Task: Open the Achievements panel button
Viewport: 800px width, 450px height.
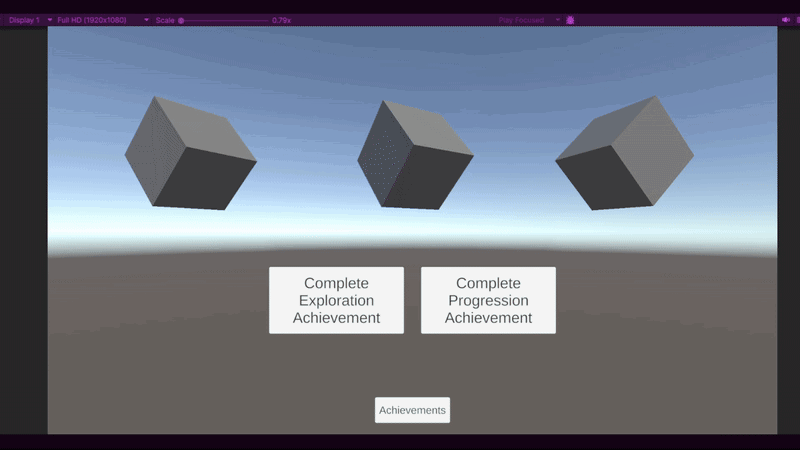Action: pyautogui.click(x=412, y=410)
